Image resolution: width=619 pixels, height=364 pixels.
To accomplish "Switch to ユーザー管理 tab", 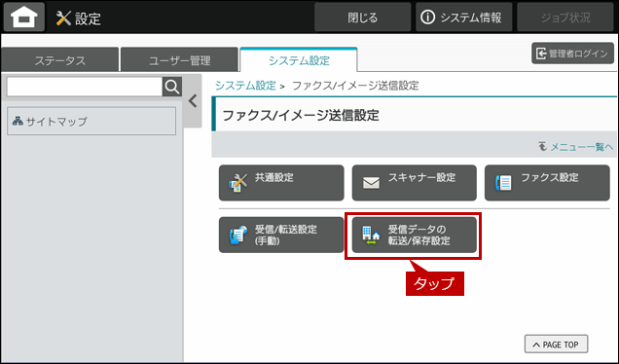I will 179,60.
